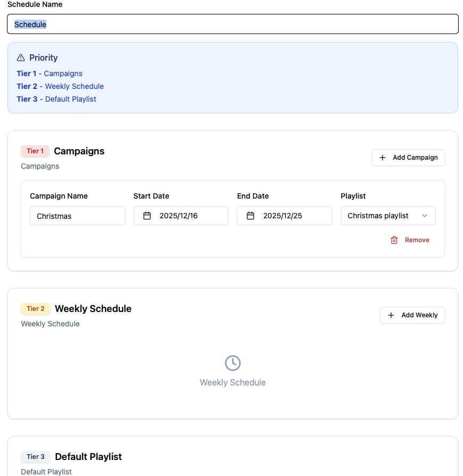This screenshot has height=476, width=463.
Task: Click the Tier 3 gray badge
Action: 36,457
